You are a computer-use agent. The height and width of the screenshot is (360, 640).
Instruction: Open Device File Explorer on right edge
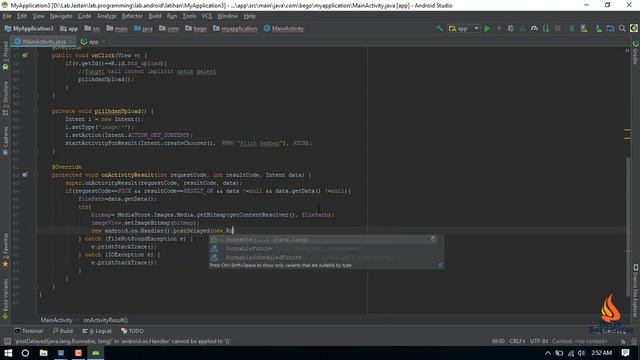(x=636, y=291)
